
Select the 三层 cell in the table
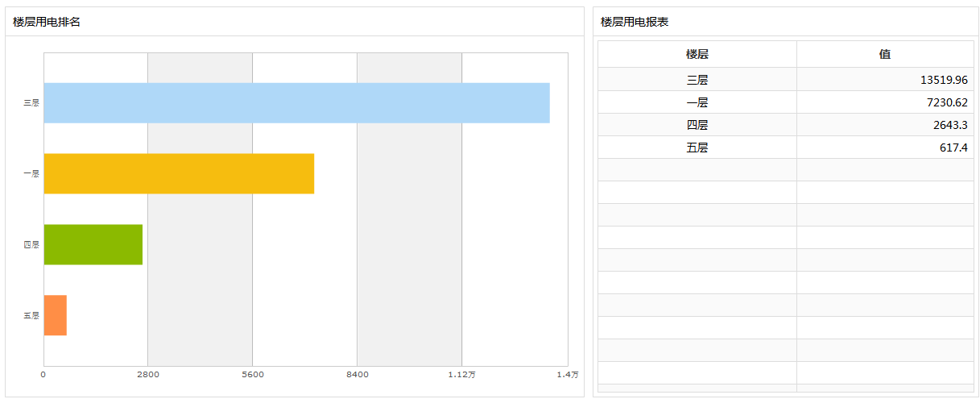[697, 80]
